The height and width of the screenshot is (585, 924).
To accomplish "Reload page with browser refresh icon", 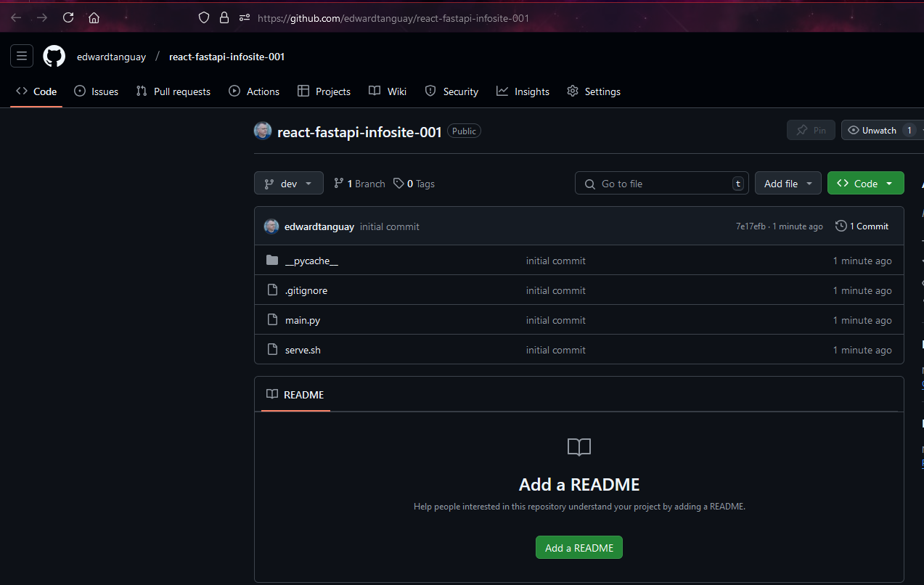I will [68, 17].
